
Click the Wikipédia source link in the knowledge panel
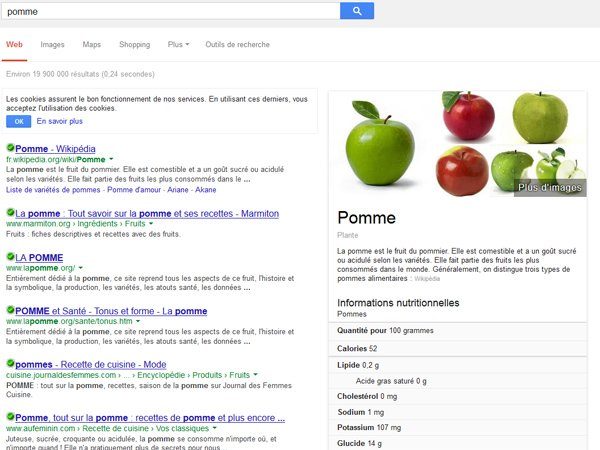(x=427, y=279)
